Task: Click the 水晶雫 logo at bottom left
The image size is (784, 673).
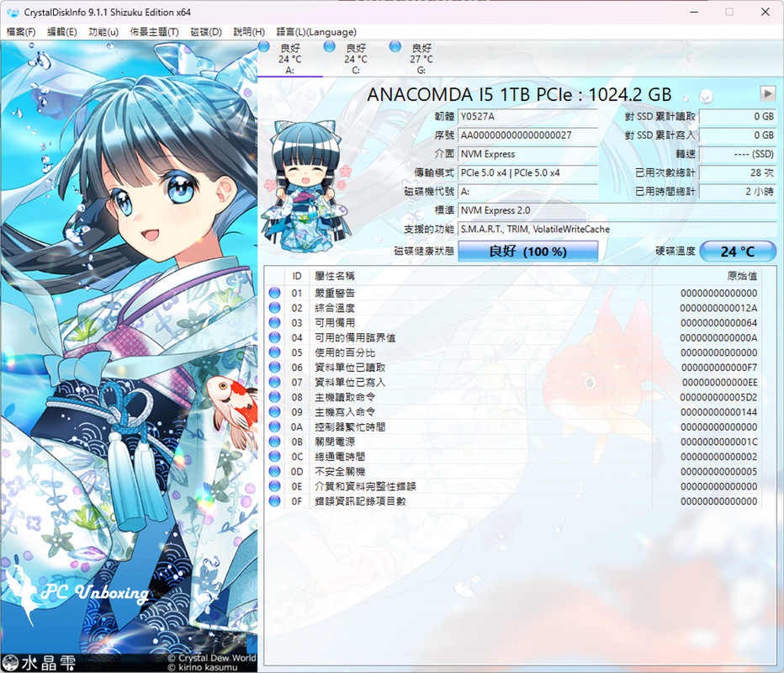Action: pos(39,663)
